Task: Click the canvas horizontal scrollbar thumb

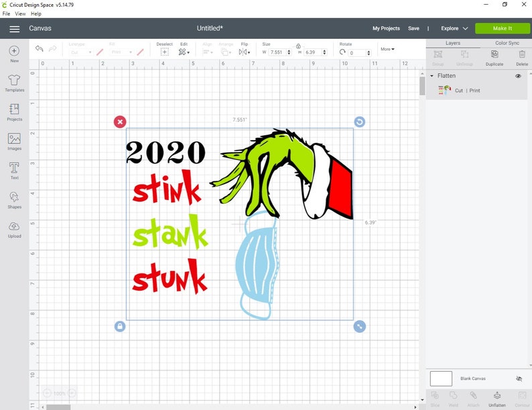Action: coord(58,407)
